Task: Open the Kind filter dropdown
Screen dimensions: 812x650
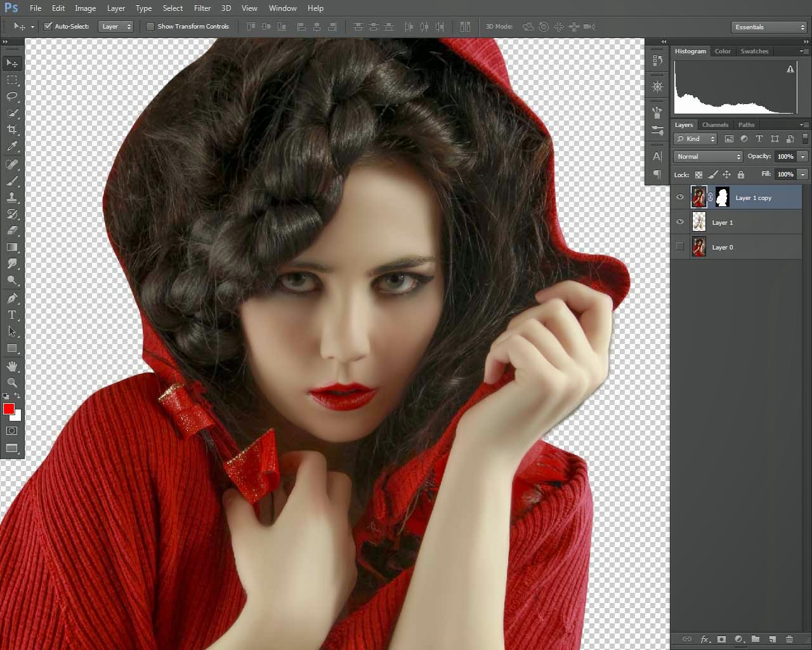Action: 695,138
